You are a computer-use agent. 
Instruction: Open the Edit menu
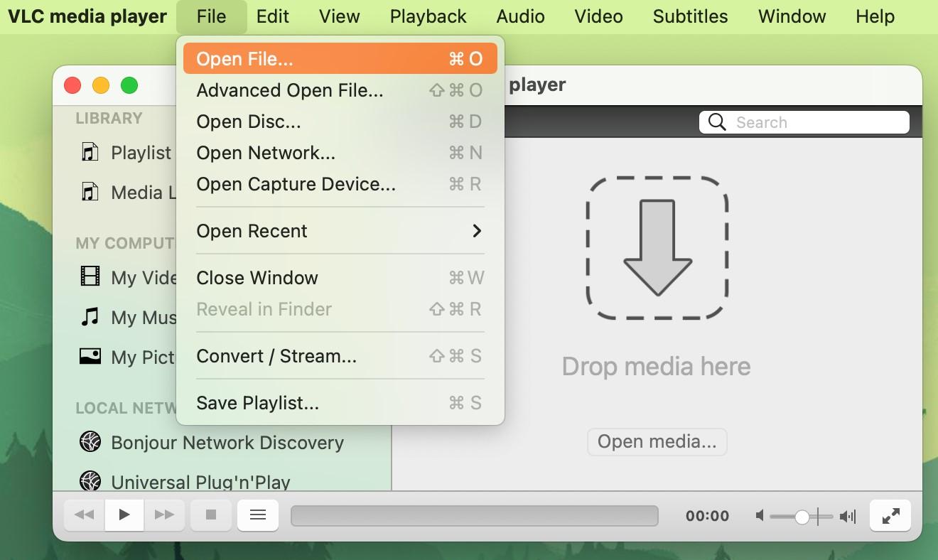click(273, 16)
